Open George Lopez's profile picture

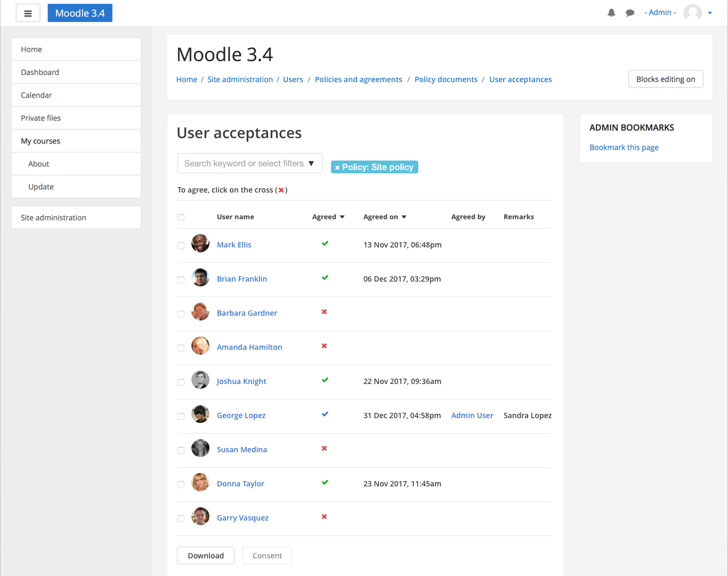tap(200, 414)
